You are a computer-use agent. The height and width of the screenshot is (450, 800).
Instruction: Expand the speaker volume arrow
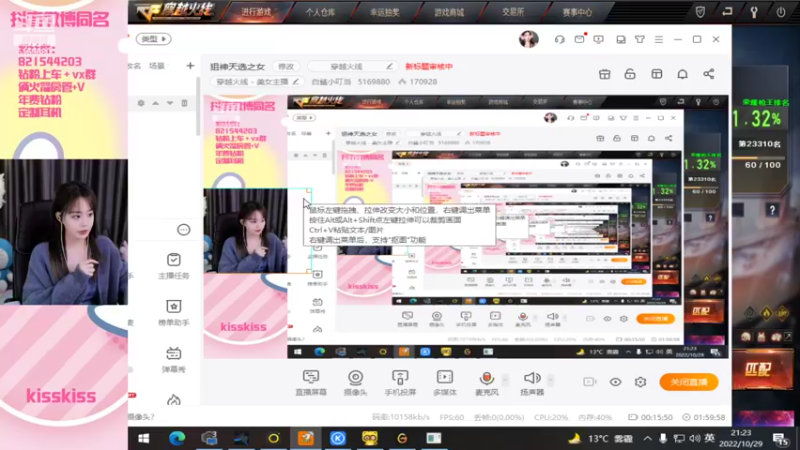[551, 380]
